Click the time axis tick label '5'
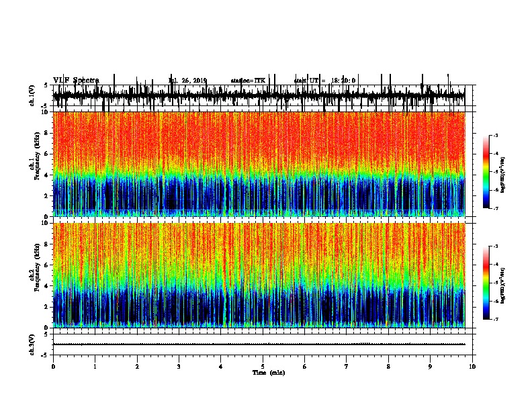 tap(263, 367)
